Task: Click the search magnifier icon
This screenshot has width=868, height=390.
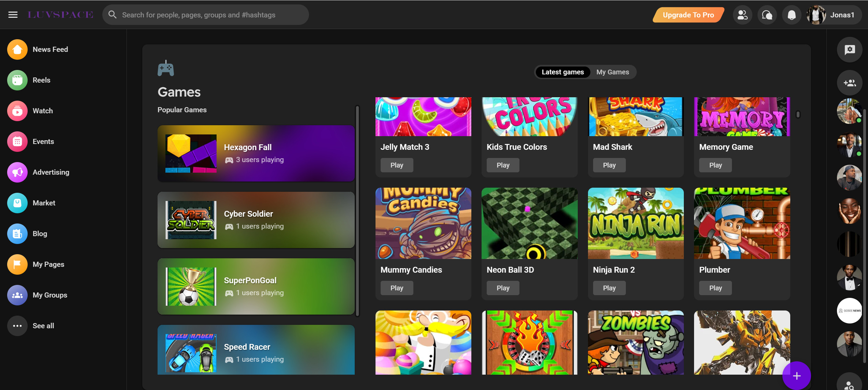Action: point(112,15)
